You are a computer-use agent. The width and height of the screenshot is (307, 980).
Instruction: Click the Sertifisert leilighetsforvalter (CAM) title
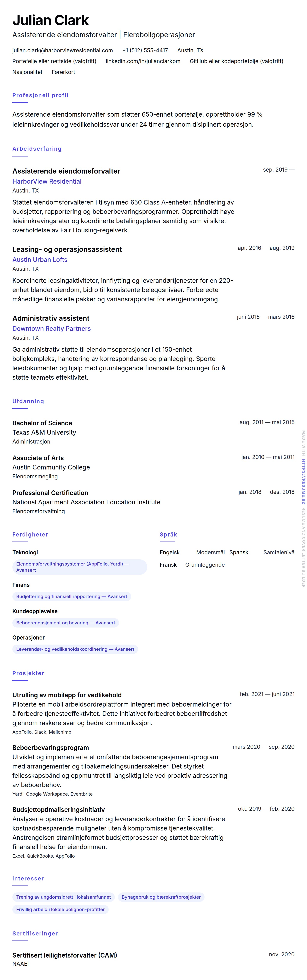(x=65, y=955)
